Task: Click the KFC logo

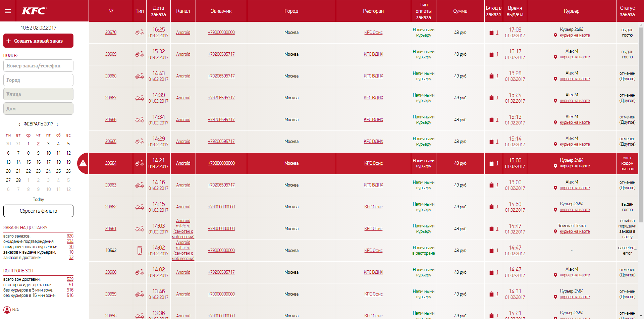Action: tap(34, 11)
